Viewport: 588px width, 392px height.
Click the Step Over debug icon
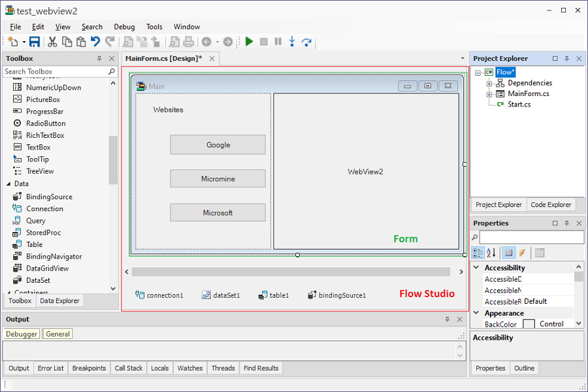[x=306, y=42]
